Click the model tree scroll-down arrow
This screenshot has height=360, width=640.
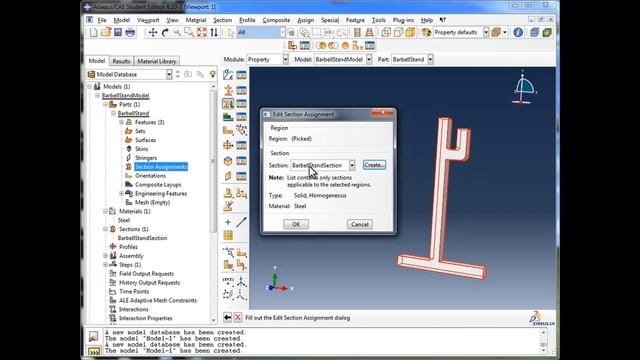(x=213, y=320)
